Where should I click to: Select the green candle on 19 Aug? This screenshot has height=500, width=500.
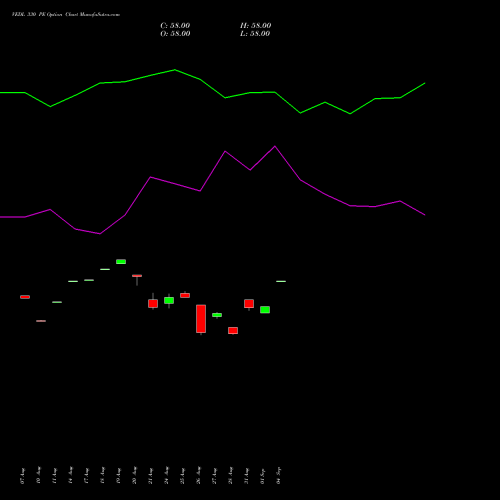tap(121, 262)
